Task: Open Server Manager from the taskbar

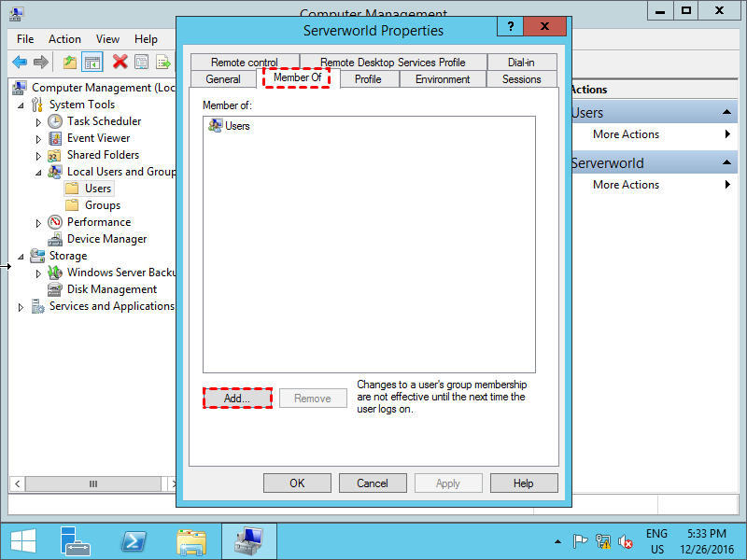Action: 75,542
